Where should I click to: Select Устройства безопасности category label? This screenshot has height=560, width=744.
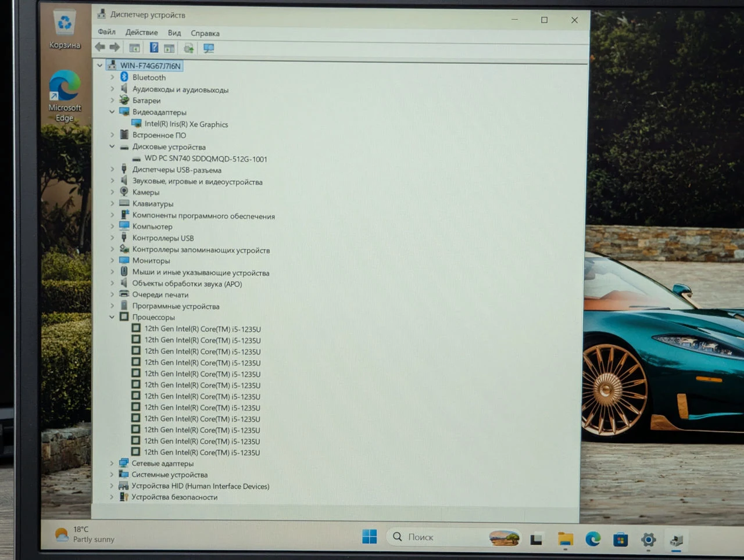tap(174, 497)
